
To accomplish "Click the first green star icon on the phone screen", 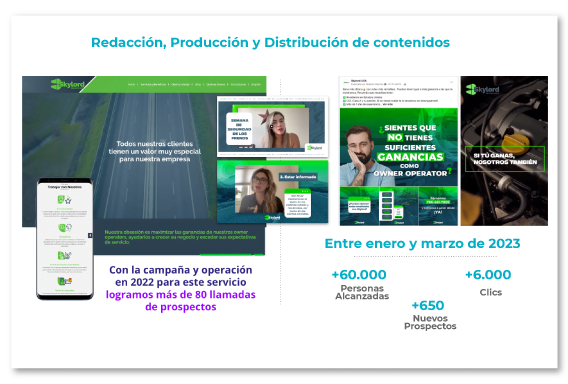I will (64, 200).
